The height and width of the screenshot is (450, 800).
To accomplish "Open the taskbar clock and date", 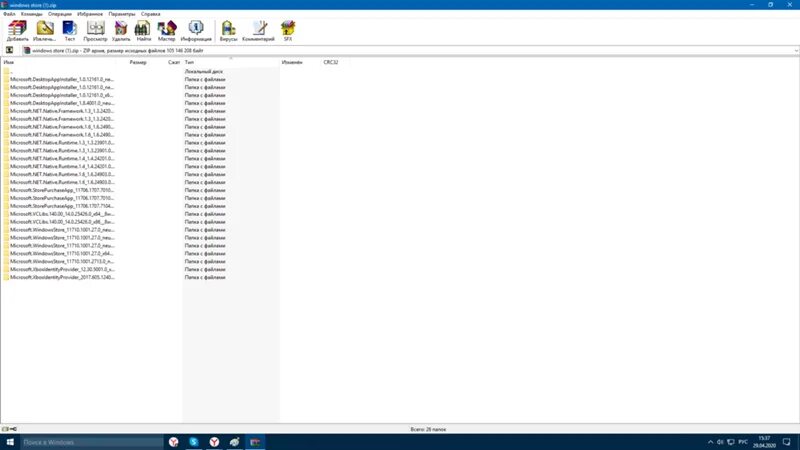I will coord(764,442).
